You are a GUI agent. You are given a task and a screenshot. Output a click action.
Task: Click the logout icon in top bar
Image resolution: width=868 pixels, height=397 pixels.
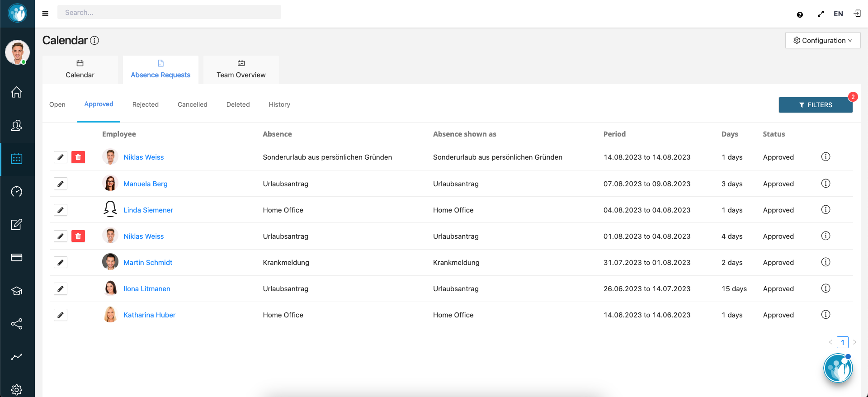pos(857,14)
